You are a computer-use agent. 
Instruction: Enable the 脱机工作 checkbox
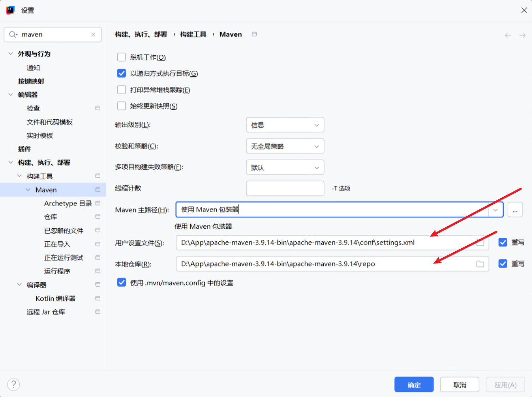tap(121, 57)
